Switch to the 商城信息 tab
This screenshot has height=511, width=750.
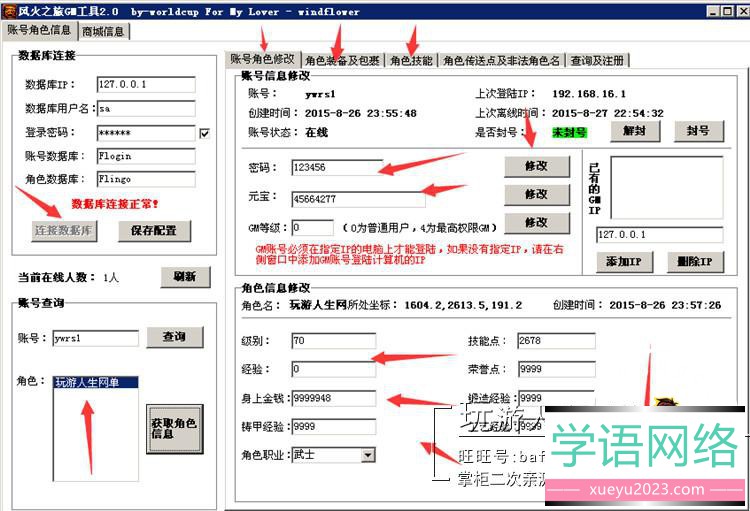click(104, 31)
